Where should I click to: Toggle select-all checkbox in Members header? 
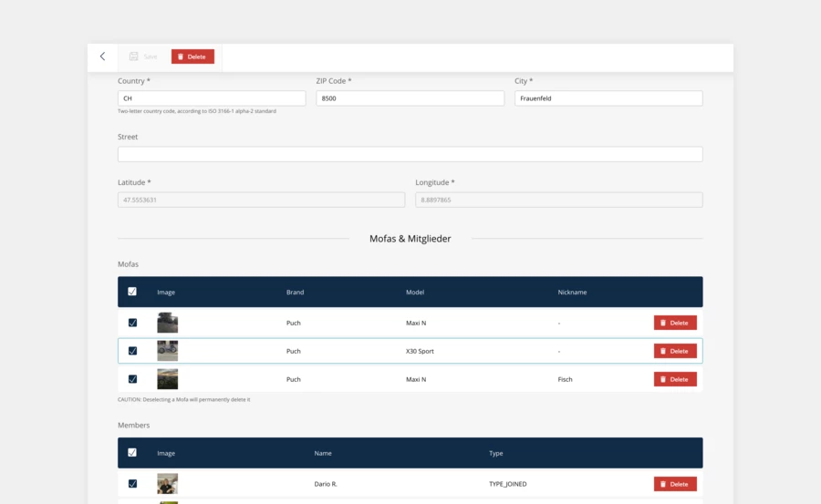click(x=132, y=453)
